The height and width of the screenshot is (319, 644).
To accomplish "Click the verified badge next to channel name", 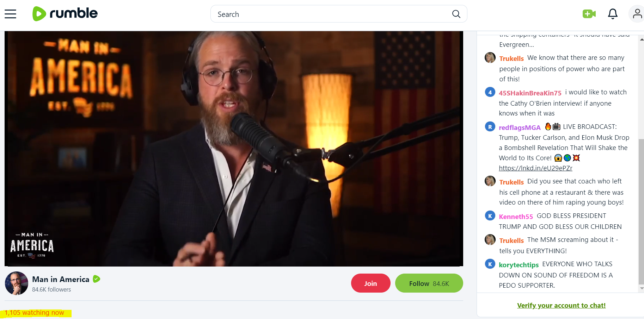I will [97, 279].
